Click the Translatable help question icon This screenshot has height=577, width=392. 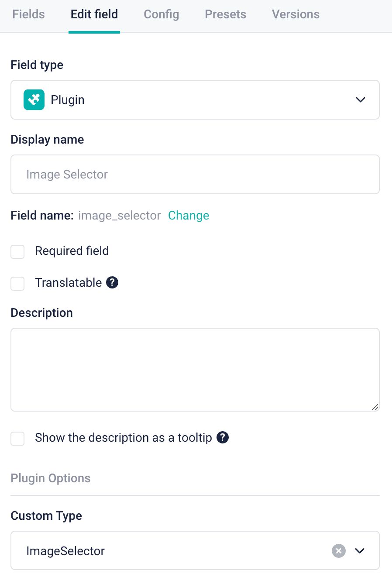tap(112, 282)
